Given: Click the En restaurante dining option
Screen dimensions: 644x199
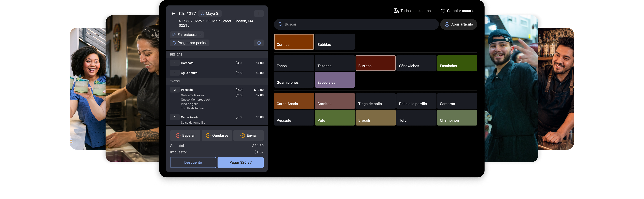Looking at the screenshot, I should pyautogui.click(x=187, y=35).
